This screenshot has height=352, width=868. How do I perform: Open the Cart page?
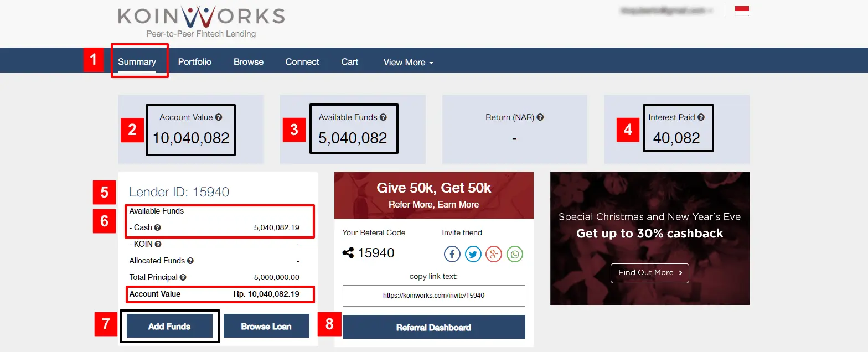pos(349,62)
